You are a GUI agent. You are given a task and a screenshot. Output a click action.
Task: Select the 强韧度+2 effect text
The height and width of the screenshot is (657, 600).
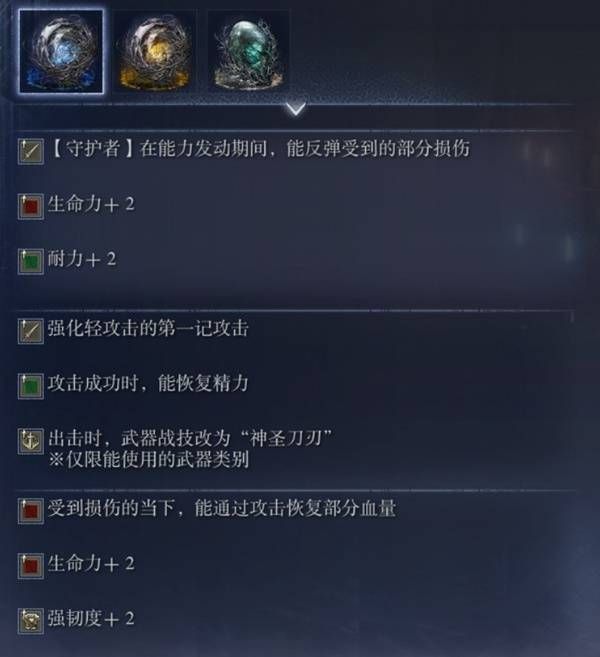[x=91, y=618]
